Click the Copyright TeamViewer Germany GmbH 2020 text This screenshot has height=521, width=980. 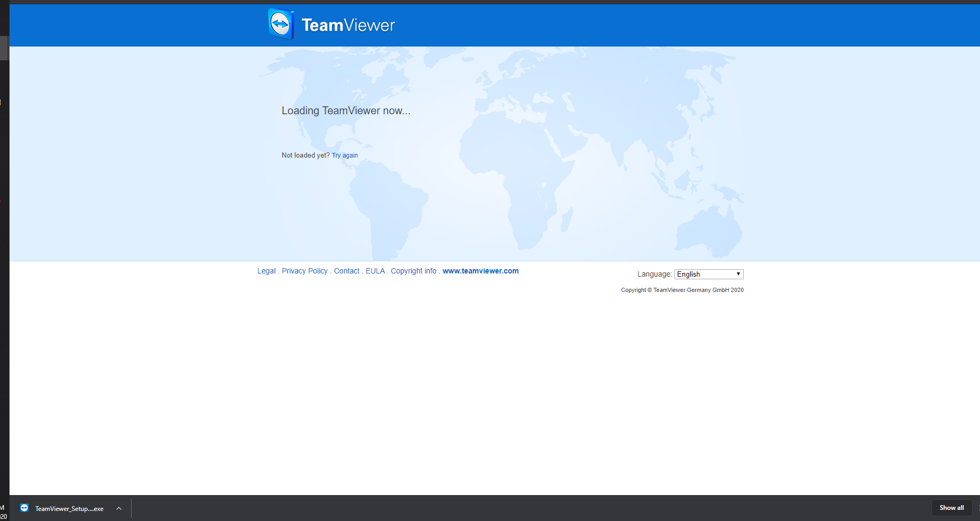(682, 290)
